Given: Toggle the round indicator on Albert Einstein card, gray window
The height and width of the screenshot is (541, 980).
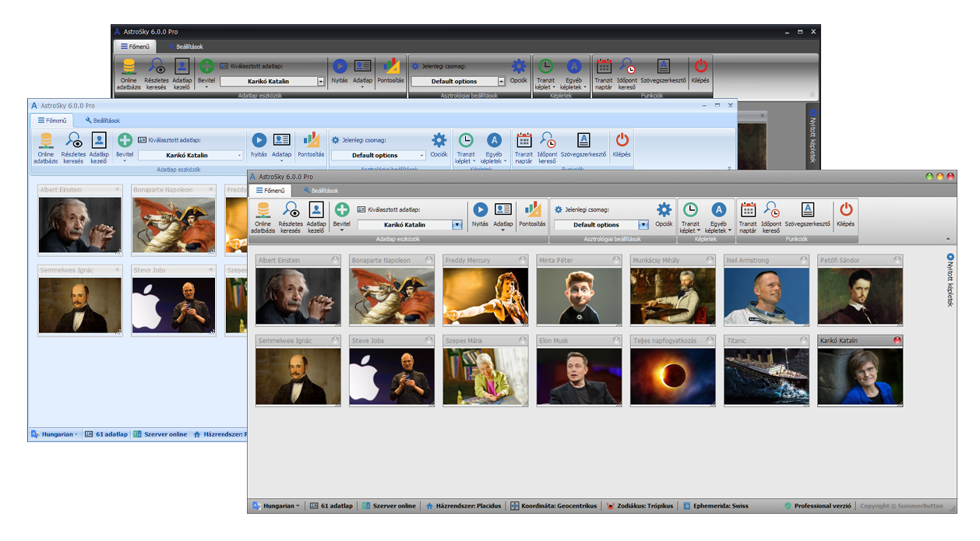Looking at the screenshot, I should [x=336, y=260].
